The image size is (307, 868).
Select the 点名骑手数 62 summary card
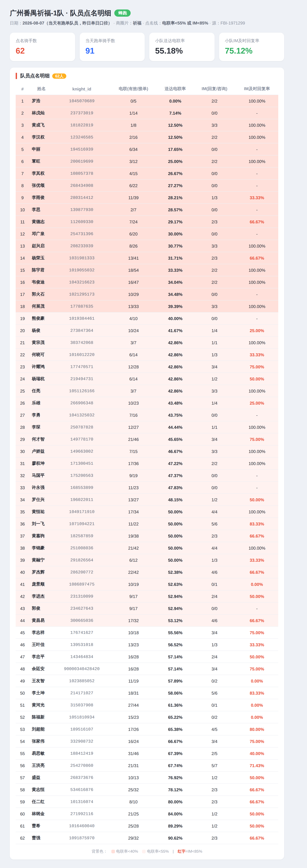(x=42, y=47)
